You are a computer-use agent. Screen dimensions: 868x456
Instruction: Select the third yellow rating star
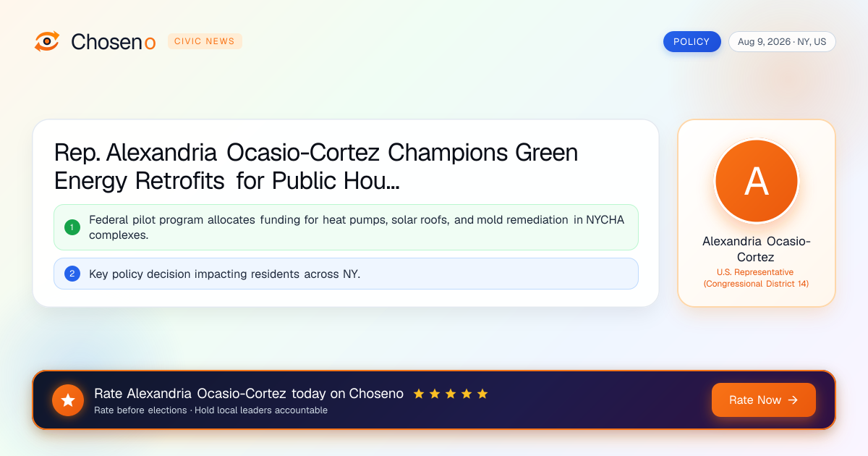451,394
